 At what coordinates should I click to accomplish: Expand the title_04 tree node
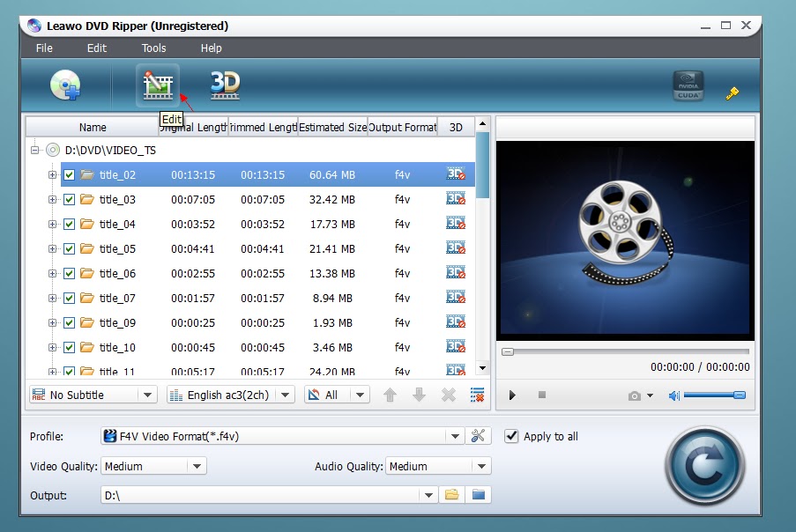[52, 224]
